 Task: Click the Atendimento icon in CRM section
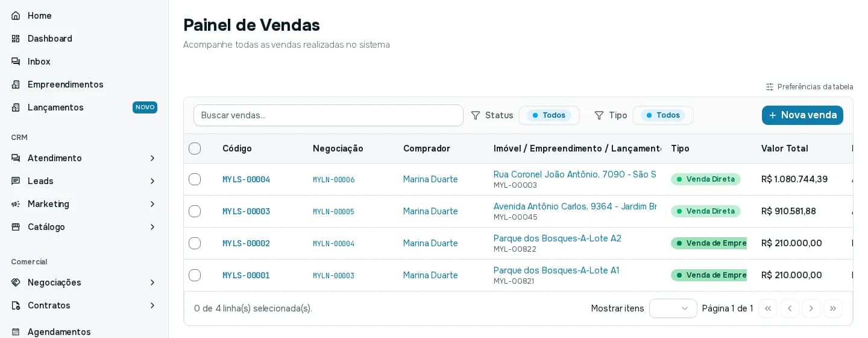(x=16, y=158)
